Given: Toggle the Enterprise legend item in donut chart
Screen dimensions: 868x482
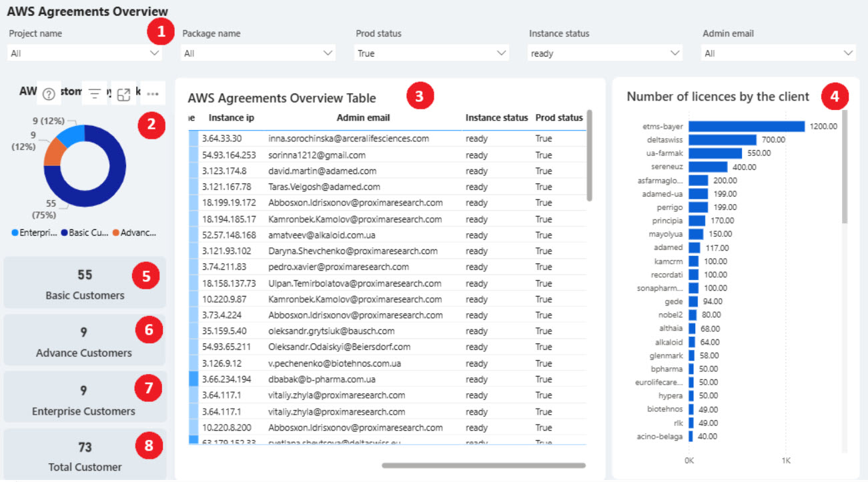Looking at the screenshot, I should point(33,233).
